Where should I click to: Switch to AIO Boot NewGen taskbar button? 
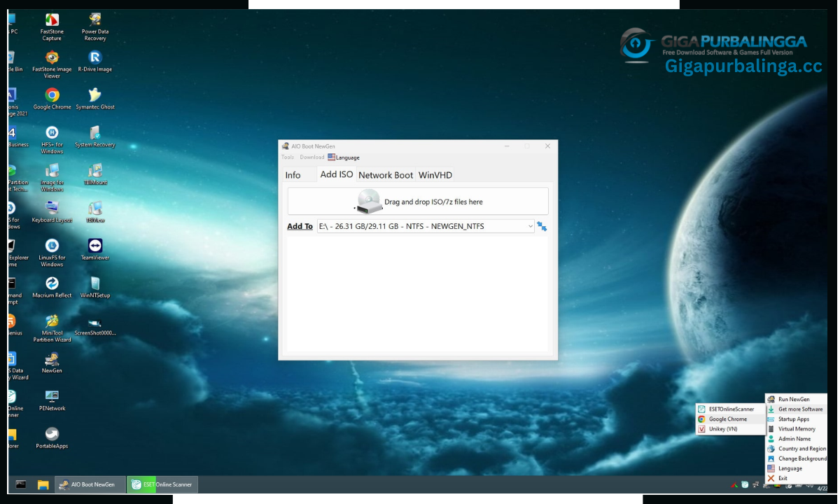pos(90,484)
